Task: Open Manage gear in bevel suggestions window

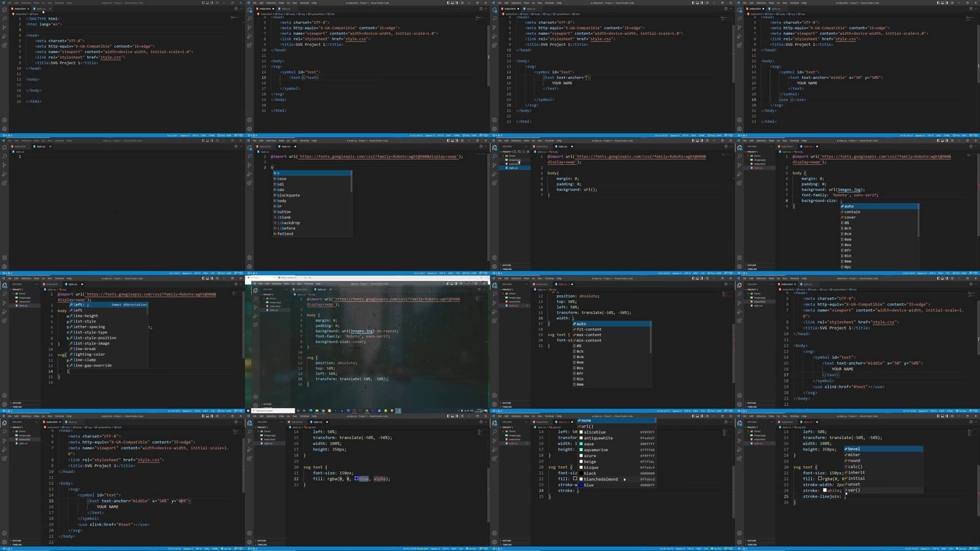Action: pos(739,542)
